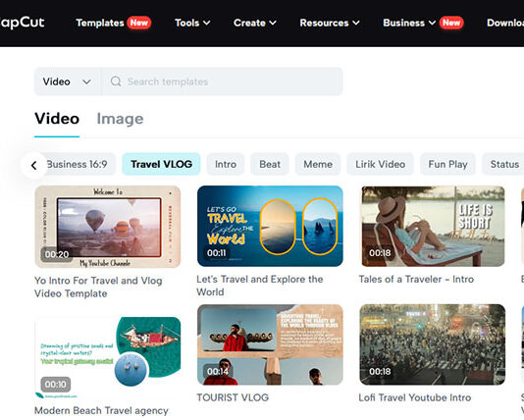Select the Beat category chip
Screen dimensions: 524x420
click(x=270, y=164)
